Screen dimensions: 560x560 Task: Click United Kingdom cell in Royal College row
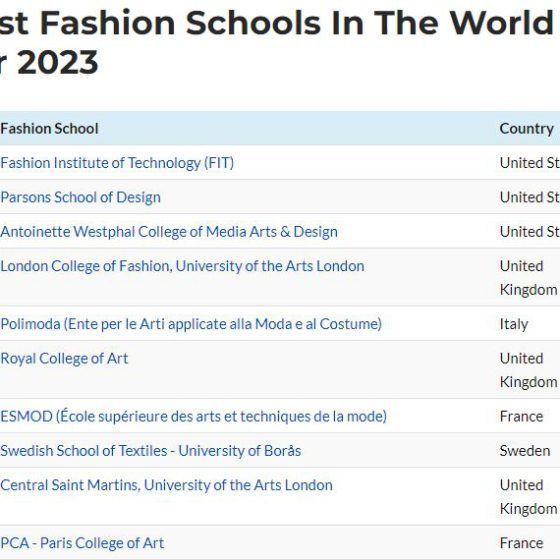click(529, 370)
